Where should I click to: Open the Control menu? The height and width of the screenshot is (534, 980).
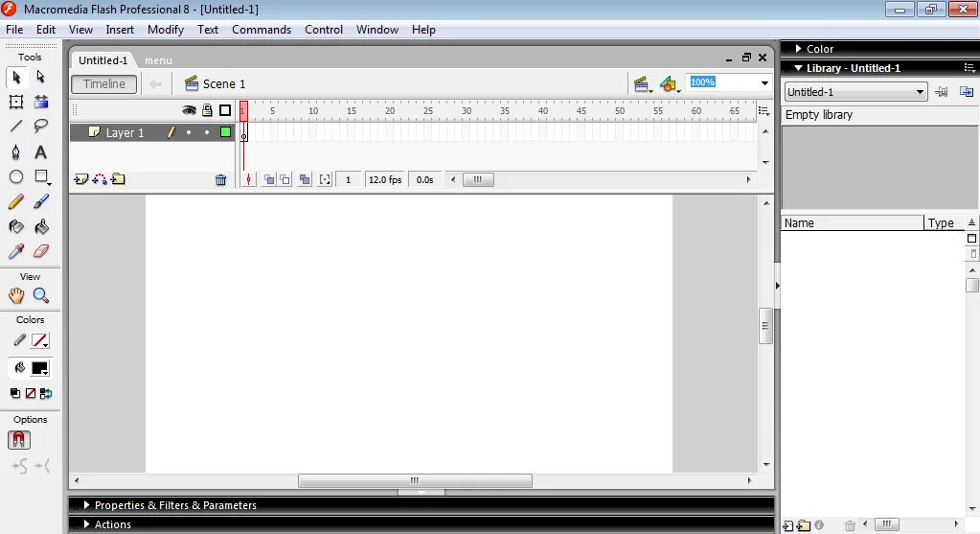[324, 30]
